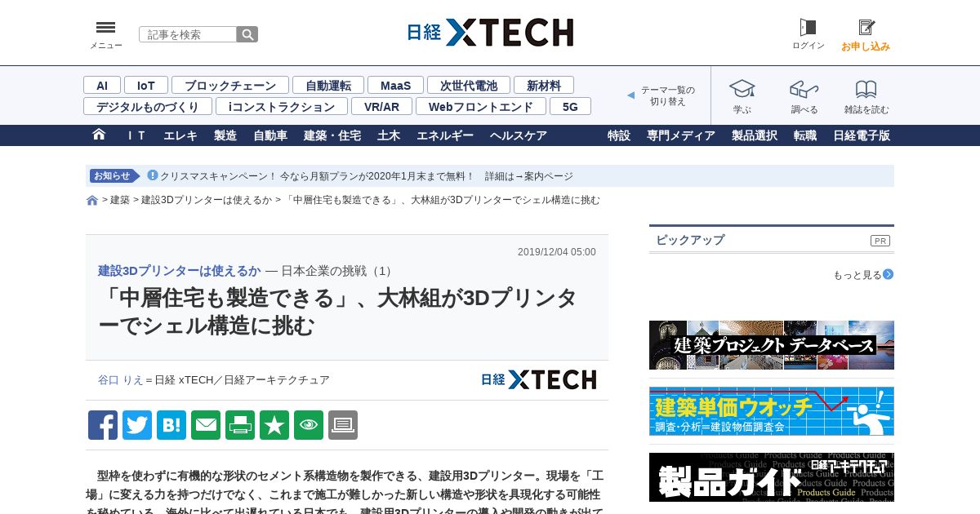Open the IT navigation menu

pos(136,135)
